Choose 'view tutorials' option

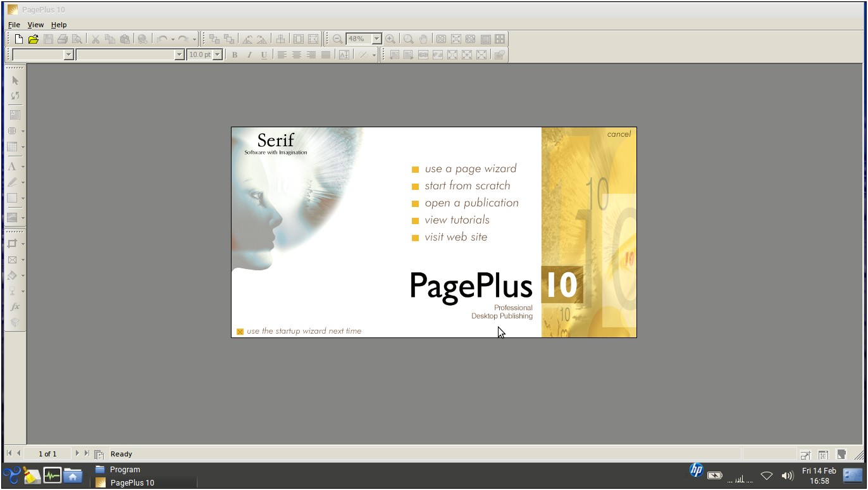click(x=457, y=220)
